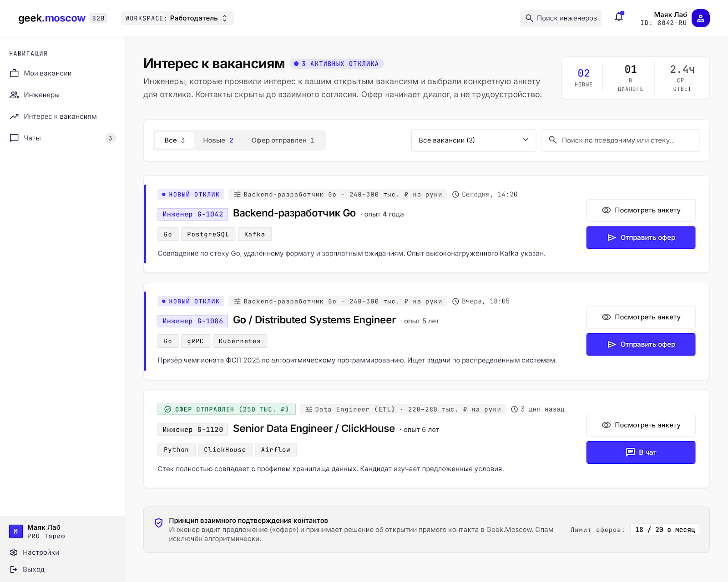The image size is (728, 582).
Task: Click the 3 активных отклика badge
Action: coord(337,64)
